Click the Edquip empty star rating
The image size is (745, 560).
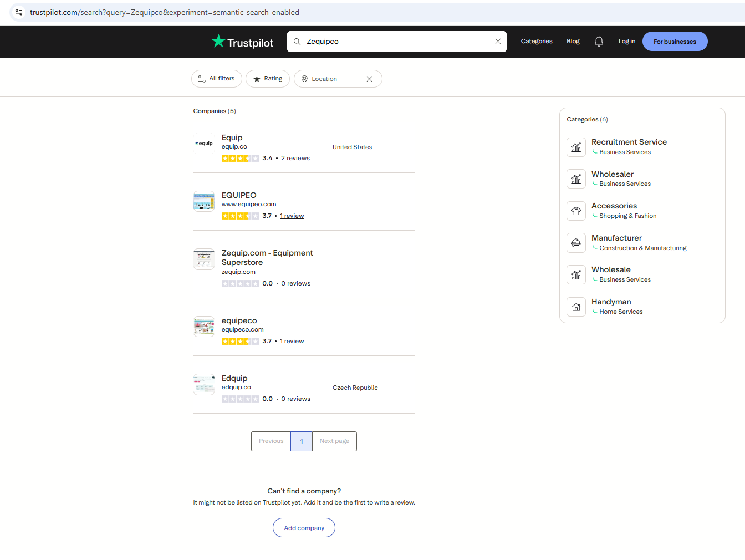point(240,399)
